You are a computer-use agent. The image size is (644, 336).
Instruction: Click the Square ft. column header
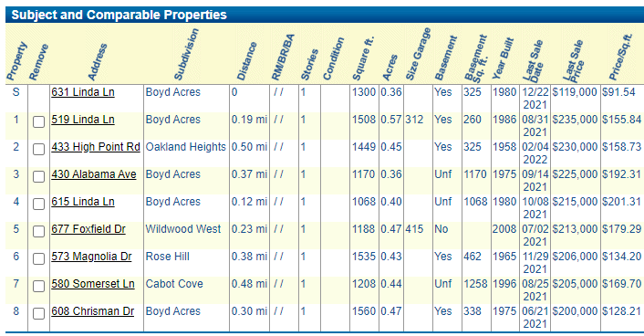(x=363, y=58)
